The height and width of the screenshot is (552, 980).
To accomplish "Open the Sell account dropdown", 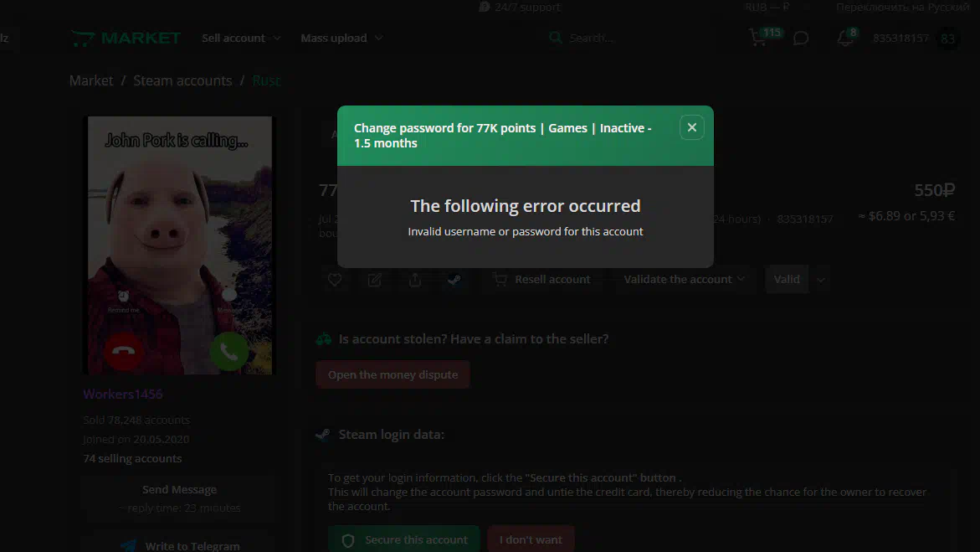I will click(x=241, y=39).
